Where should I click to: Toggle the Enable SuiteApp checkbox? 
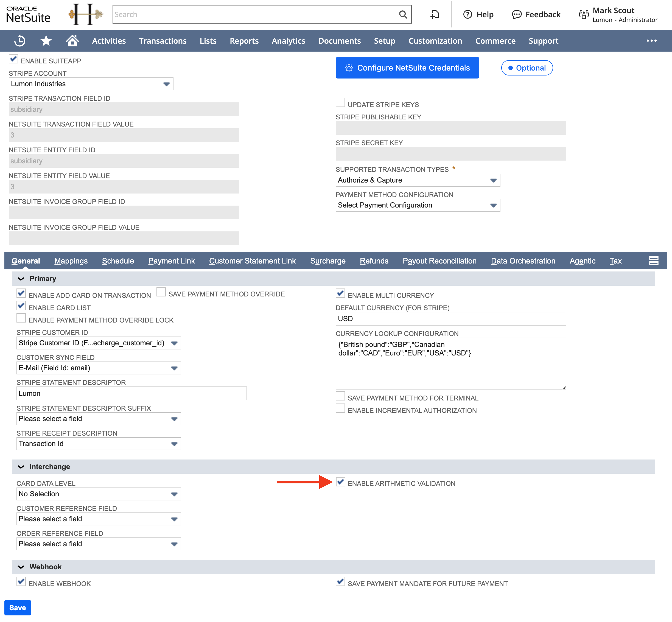click(x=13, y=59)
